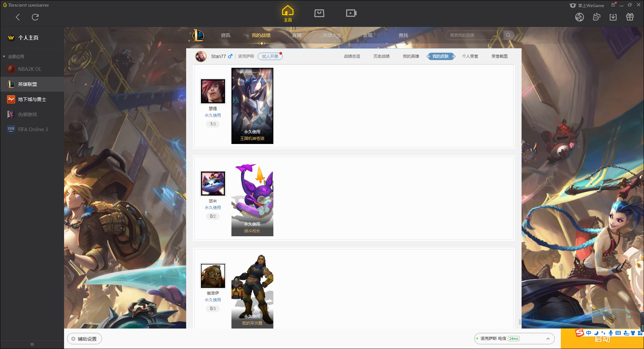This screenshot has height=349, width=644.
Task: Click the League of Legends logo
Action: click(x=198, y=35)
